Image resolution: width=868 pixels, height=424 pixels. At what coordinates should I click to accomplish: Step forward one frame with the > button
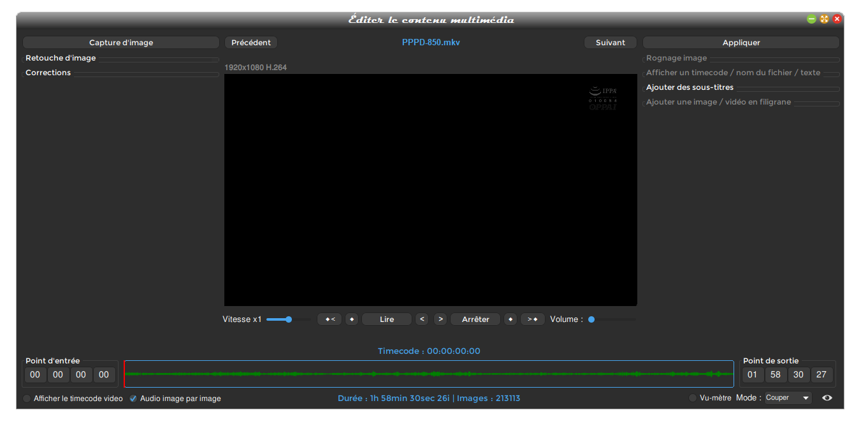point(440,319)
